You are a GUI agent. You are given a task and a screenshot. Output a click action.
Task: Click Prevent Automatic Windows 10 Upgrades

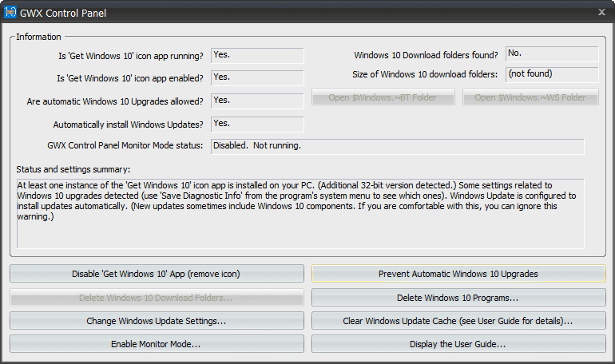458,274
